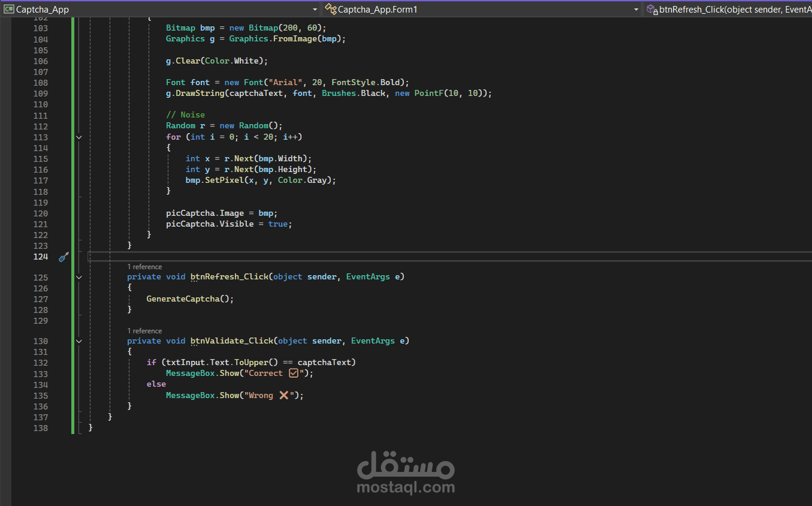
Task: Open the Captcha_App project dropdown arrow
Action: click(x=315, y=10)
